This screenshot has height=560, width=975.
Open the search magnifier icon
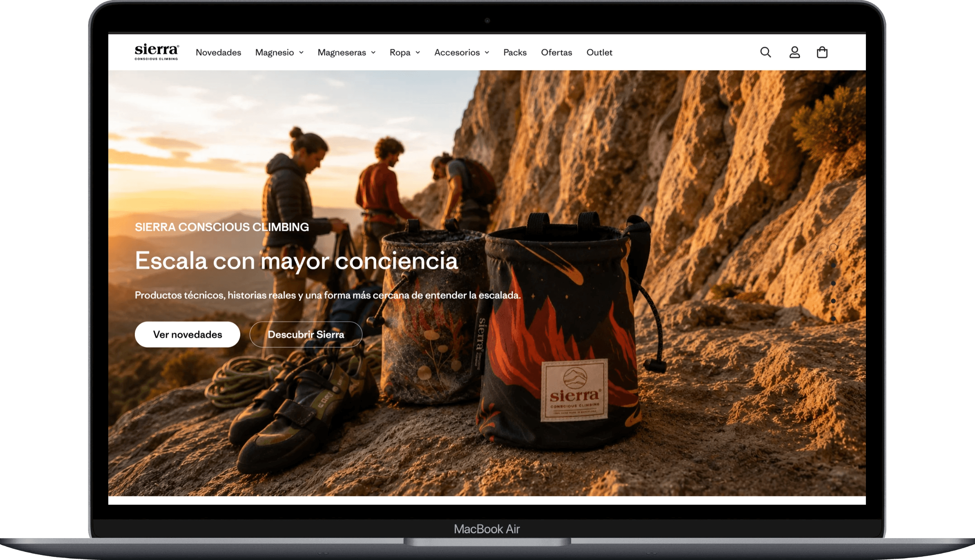[765, 52]
